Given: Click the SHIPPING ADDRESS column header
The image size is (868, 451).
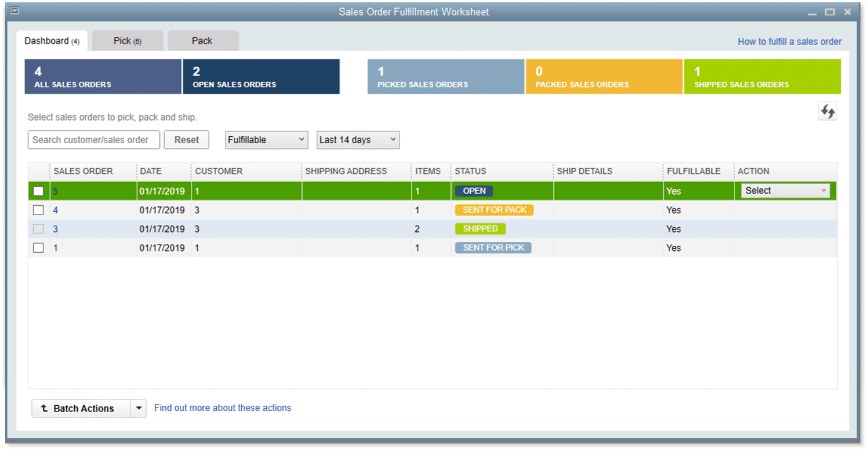Looking at the screenshot, I should pos(346,172).
